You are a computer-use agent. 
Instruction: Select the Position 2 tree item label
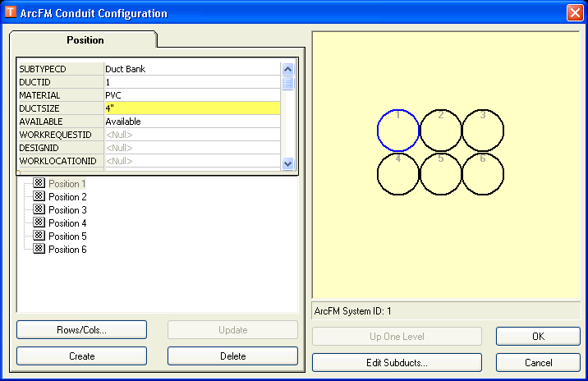tap(67, 197)
